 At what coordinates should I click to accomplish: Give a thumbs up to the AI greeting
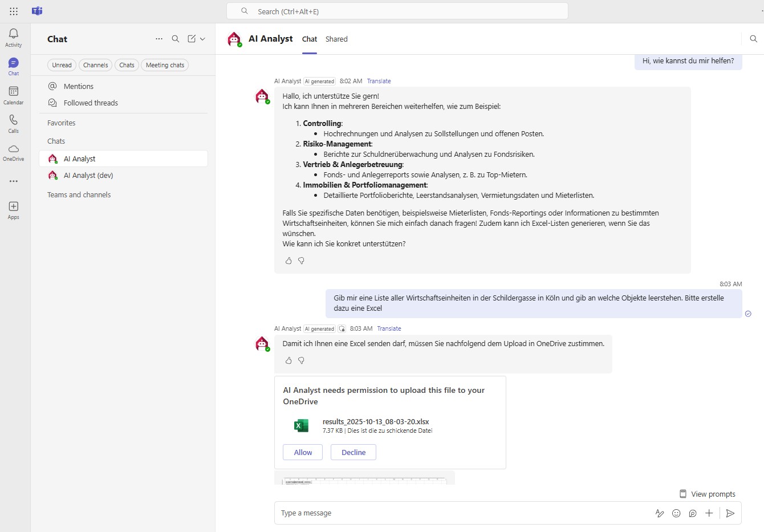coord(288,261)
